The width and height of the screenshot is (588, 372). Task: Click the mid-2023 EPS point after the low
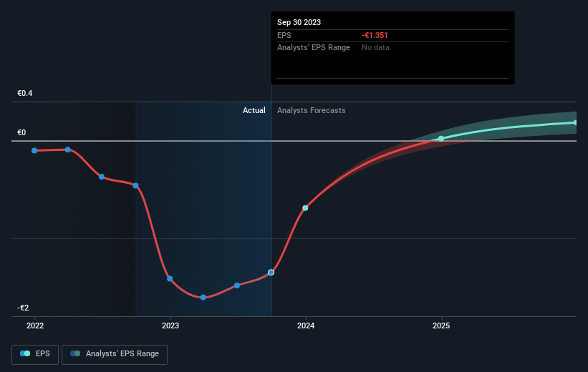[237, 285]
